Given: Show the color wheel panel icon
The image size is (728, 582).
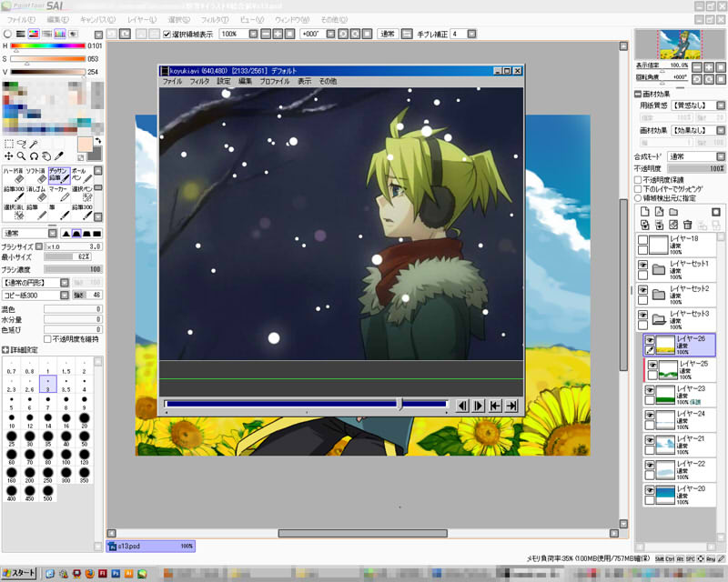Looking at the screenshot, I should [x=7, y=34].
